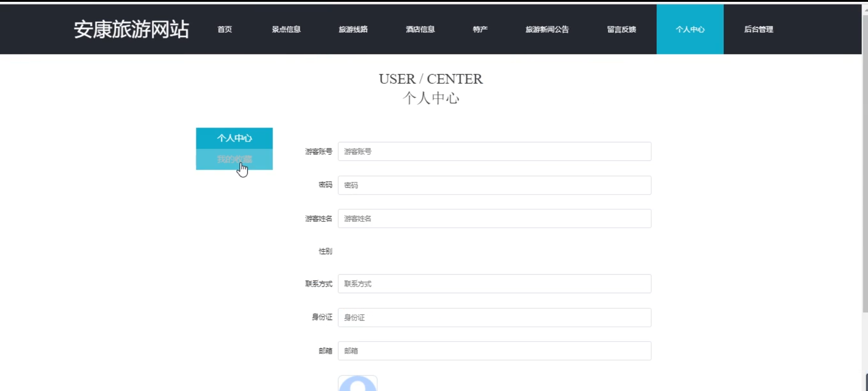The image size is (868, 391).
Task: Select the highlighted 个人中心 nav tab
Action: pos(690,30)
